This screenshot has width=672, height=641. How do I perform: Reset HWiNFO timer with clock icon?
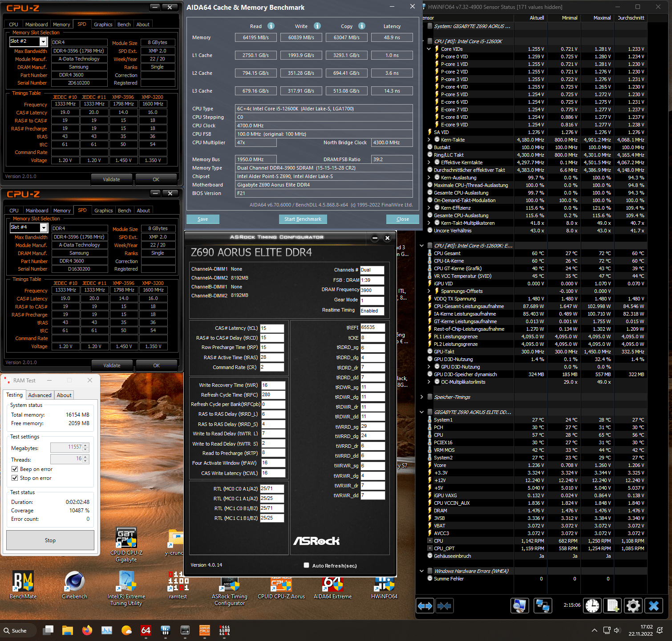click(592, 606)
